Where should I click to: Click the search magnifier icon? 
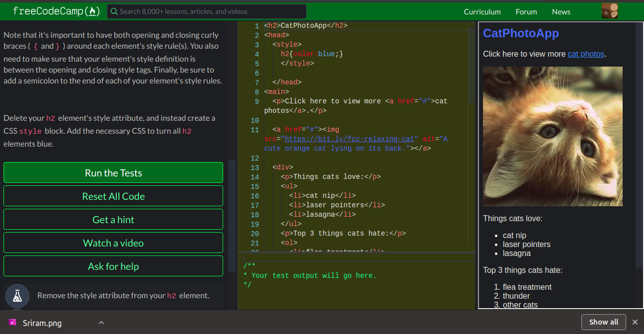click(114, 11)
